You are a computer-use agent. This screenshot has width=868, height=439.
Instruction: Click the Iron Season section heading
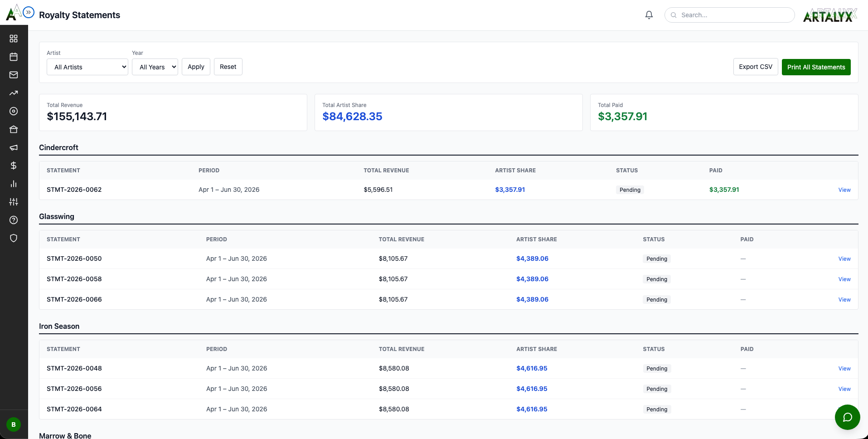59,326
